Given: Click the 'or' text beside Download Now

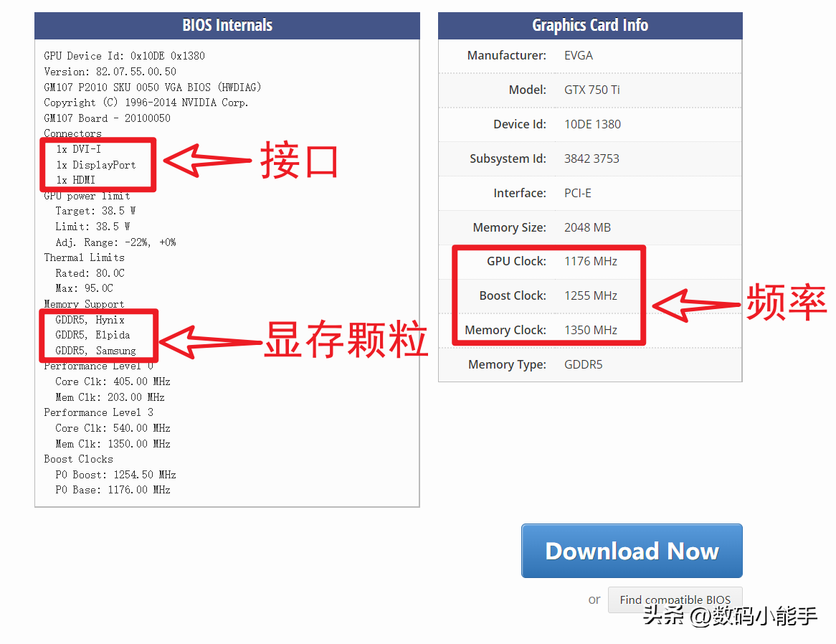Looking at the screenshot, I should coord(594,600).
